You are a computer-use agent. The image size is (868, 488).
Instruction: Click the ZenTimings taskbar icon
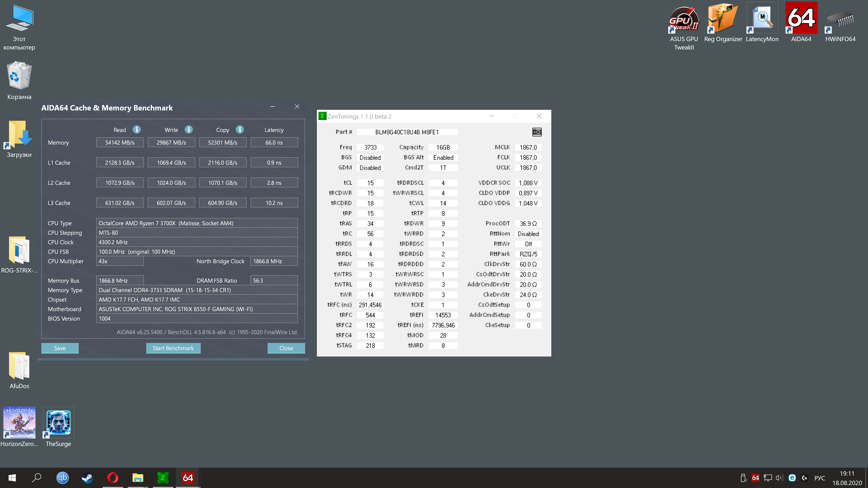pyautogui.click(x=163, y=478)
